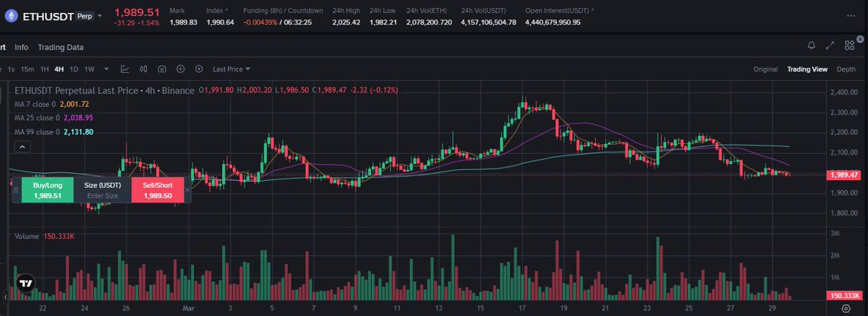This screenshot has width=868, height=316.
Task: Select the Depth chart view
Action: [846, 69]
